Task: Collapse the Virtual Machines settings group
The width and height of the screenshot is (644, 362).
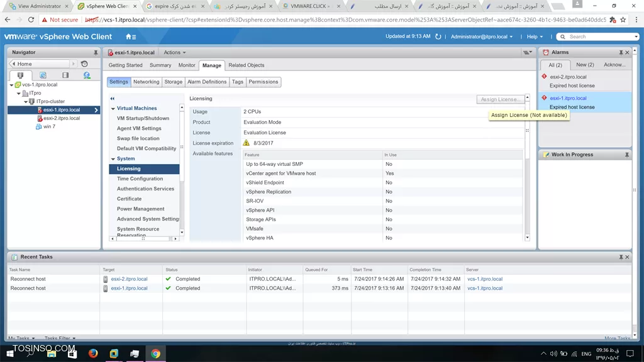Action: point(113,109)
